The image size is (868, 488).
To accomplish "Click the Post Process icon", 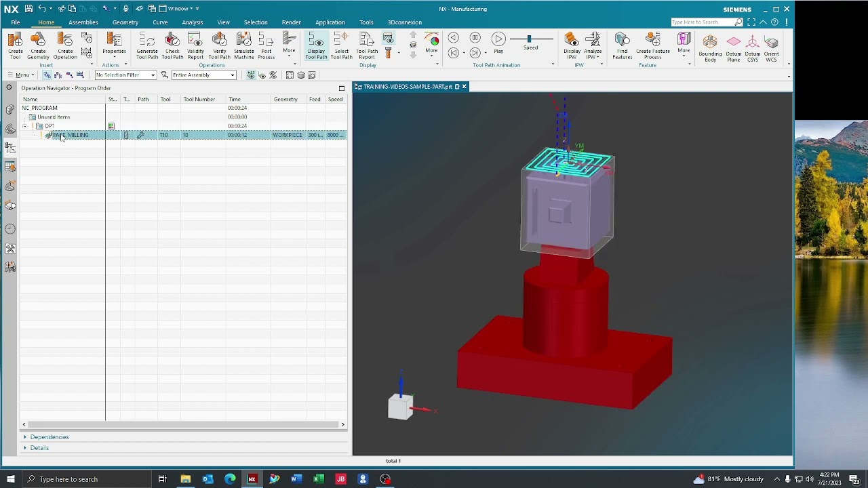I will pos(267,45).
